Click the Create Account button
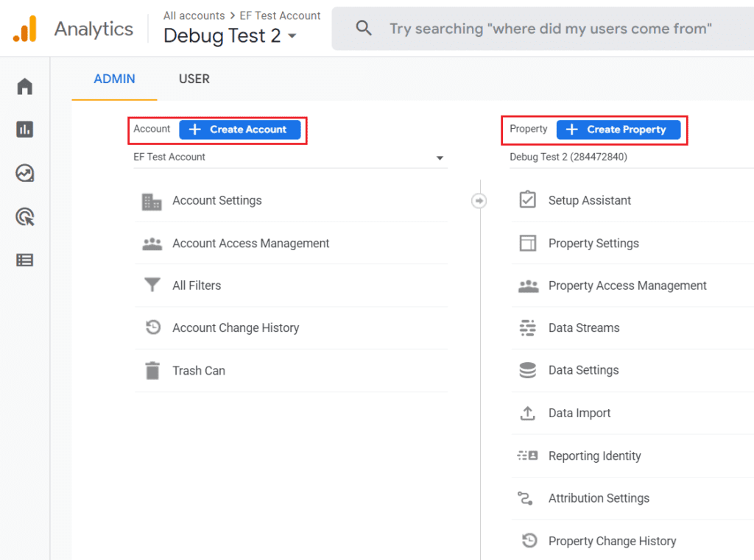 (240, 130)
